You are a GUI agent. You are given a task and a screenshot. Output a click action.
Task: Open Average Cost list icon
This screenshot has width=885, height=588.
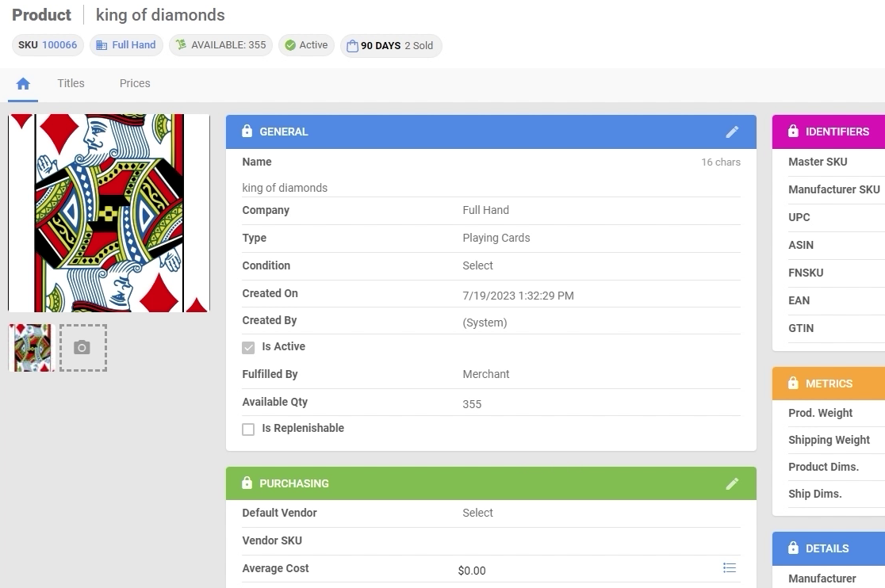[730, 567]
